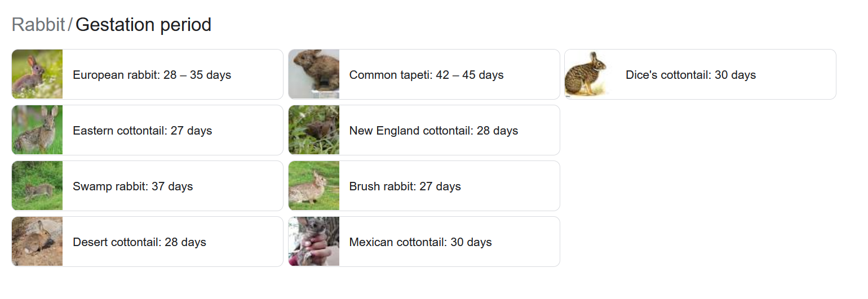Click the Common tapeti thumbnail image
The width and height of the screenshot is (868, 299).
[x=314, y=74]
